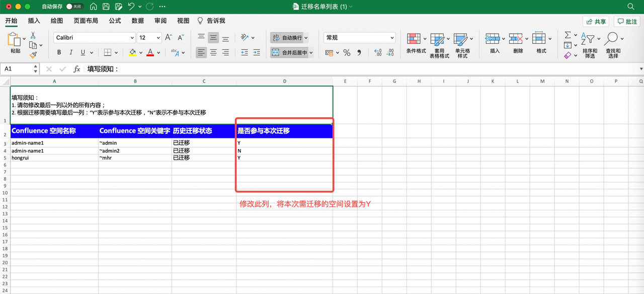This screenshot has height=294, width=644.
Task: Switch to the 插入 ribbon tab
Action: click(x=34, y=21)
